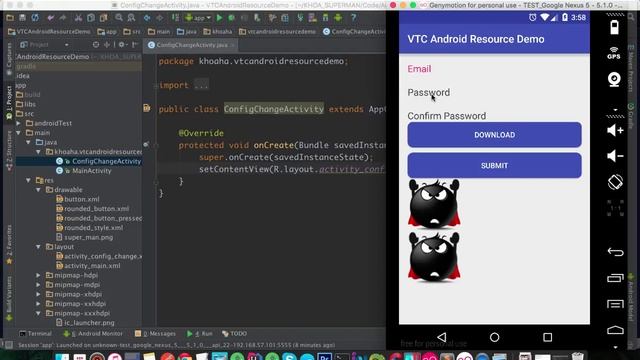Image resolution: width=640 pixels, height=360 pixels.
Task: Select button.xml in drawable folder
Action: (82, 199)
